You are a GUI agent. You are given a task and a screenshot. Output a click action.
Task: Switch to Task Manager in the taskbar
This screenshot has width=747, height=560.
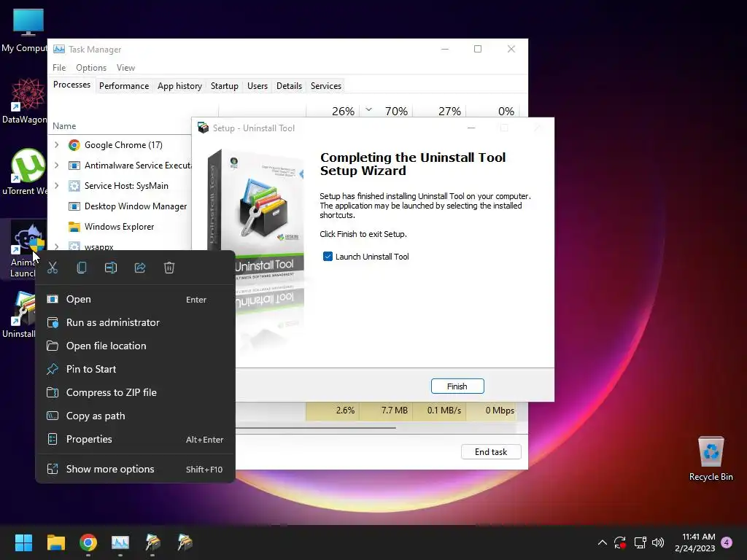(120, 542)
